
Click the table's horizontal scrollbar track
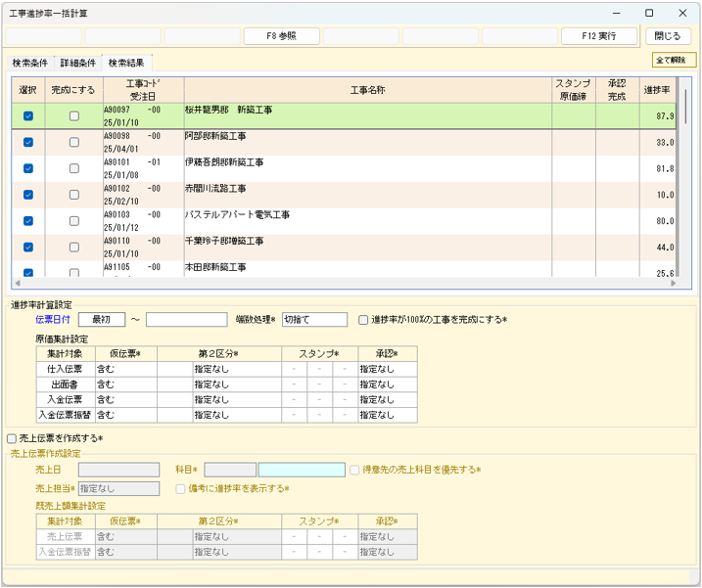click(x=343, y=284)
